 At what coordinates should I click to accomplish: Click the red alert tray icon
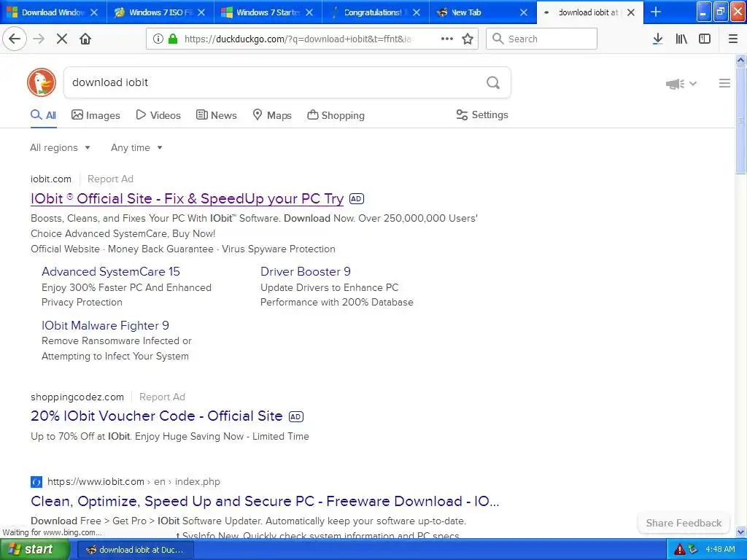point(679,550)
